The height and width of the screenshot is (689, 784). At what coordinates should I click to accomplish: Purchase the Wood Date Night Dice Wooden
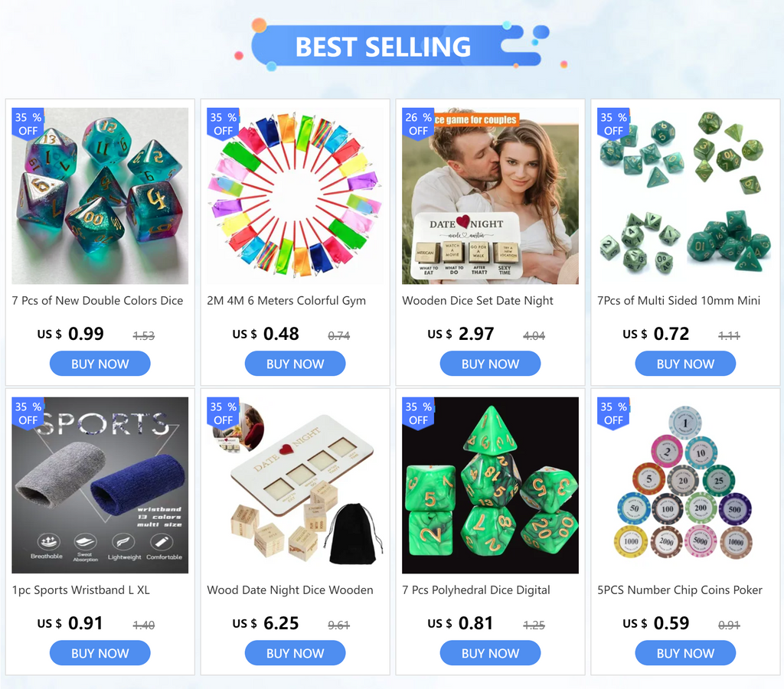pos(295,653)
